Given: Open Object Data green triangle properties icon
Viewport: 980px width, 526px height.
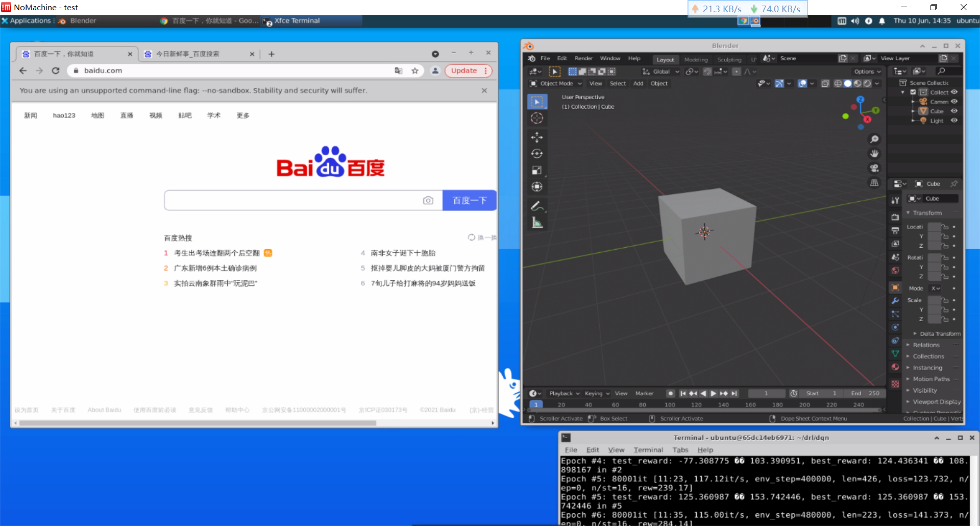Looking at the screenshot, I should tap(895, 354).
